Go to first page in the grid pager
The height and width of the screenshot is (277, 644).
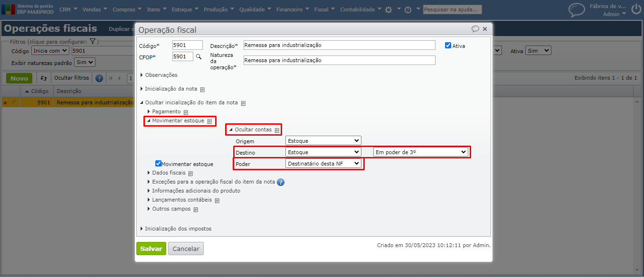point(111,78)
